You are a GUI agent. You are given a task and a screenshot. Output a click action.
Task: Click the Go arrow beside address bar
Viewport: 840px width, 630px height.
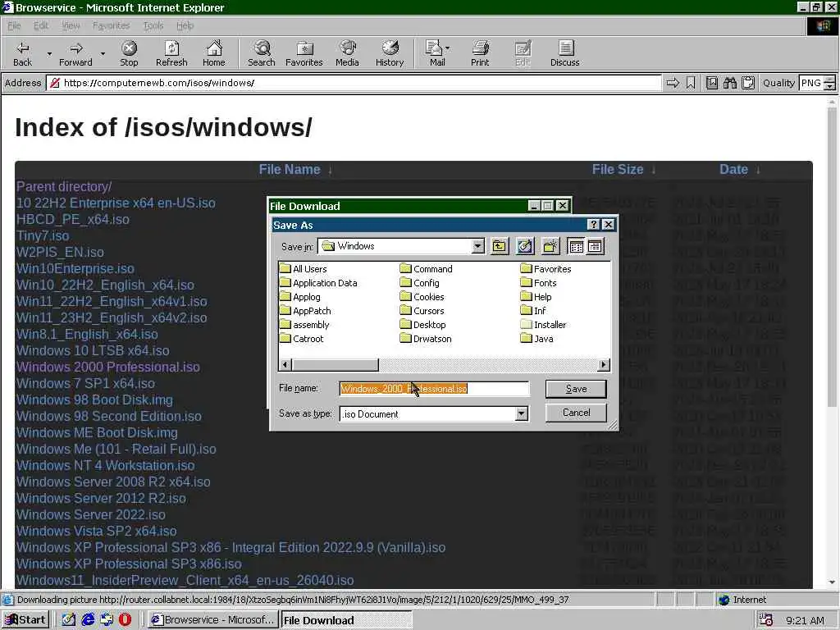point(673,83)
